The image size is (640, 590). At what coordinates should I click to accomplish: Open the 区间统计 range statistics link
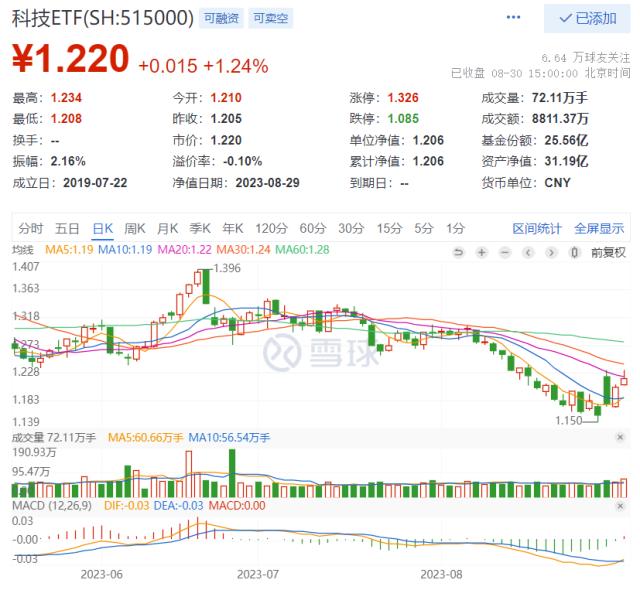(x=537, y=228)
